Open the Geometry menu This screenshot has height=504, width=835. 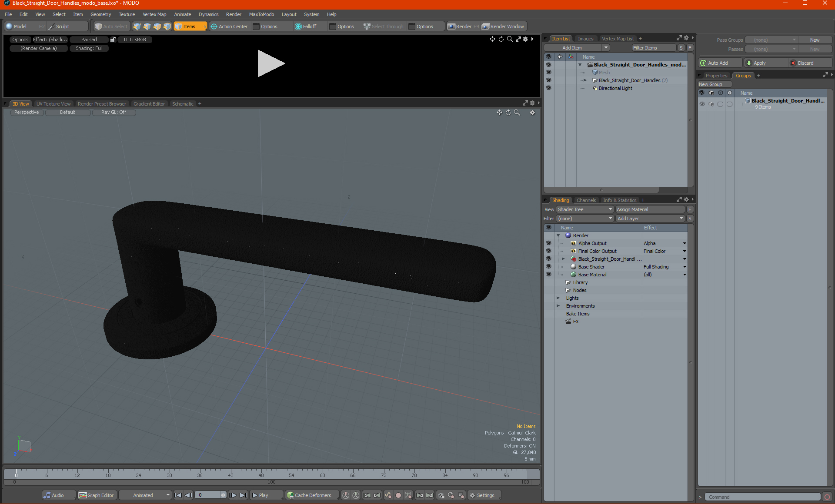100,14
